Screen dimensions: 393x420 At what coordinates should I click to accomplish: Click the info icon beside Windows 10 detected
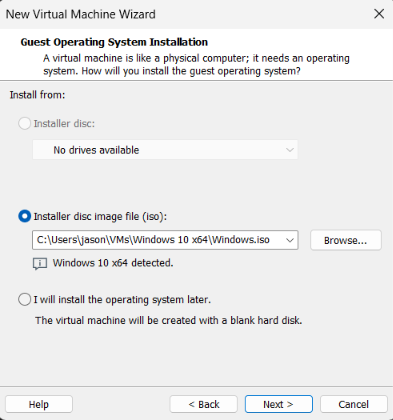click(40, 264)
